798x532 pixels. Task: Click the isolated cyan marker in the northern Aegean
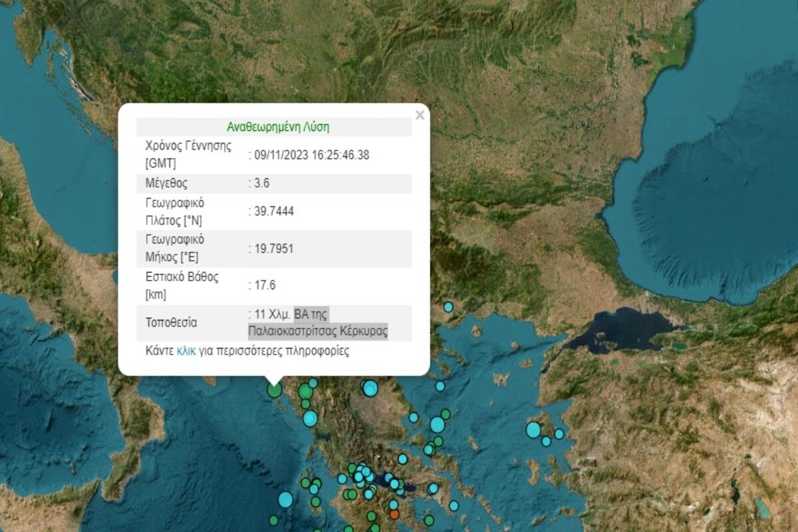[x=440, y=386]
